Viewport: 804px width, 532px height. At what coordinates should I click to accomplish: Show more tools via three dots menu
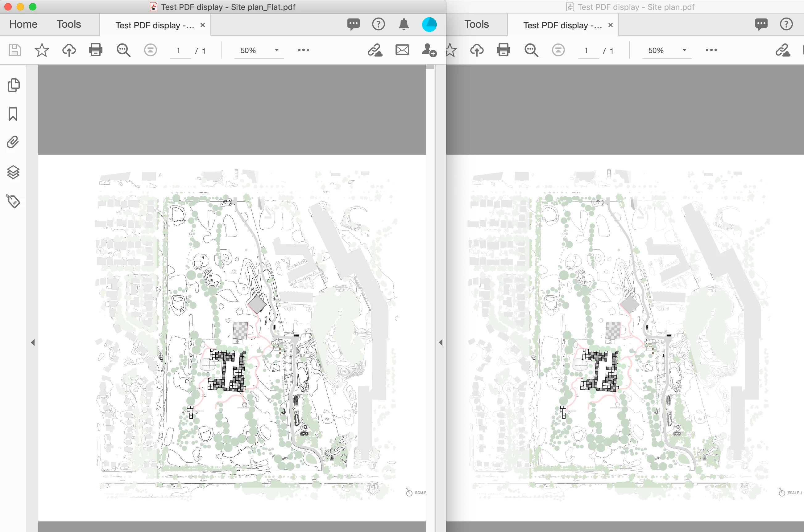303,50
